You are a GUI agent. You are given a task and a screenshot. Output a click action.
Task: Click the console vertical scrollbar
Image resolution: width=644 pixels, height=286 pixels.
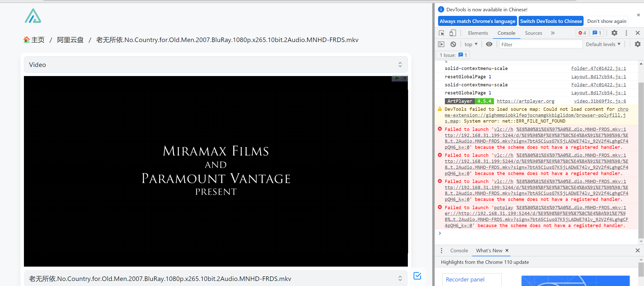[x=641, y=160]
